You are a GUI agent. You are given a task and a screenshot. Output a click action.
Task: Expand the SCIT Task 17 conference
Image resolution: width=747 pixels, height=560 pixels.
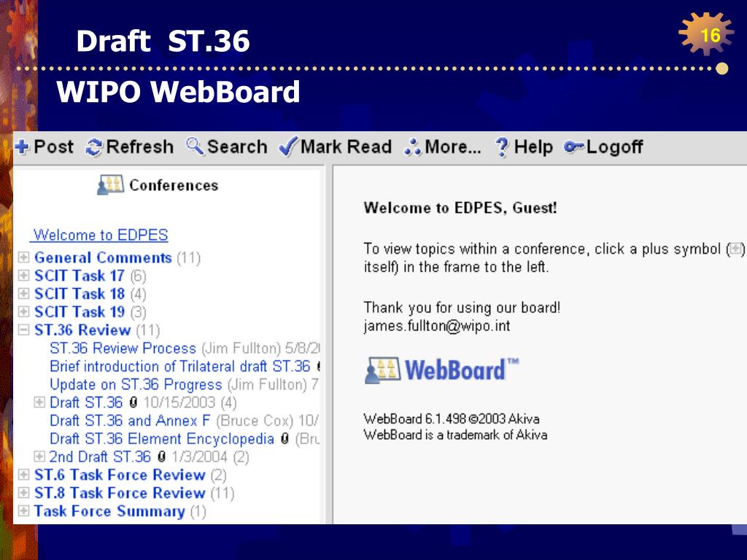(x=23, y=276)
